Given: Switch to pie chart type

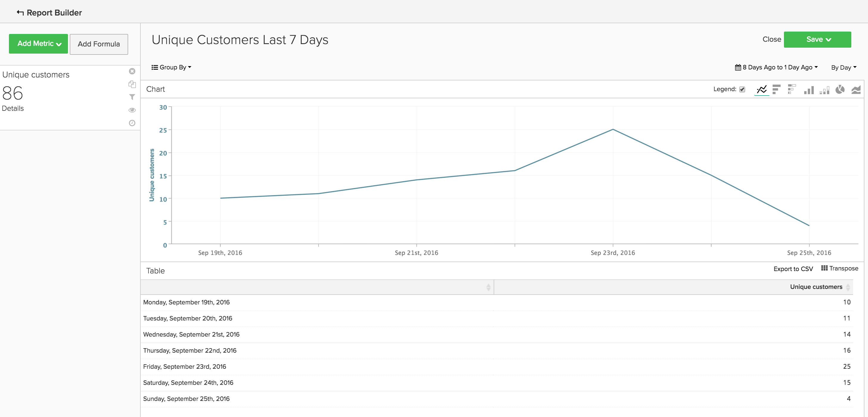Looking at the screenshot, I should (840, 89).
